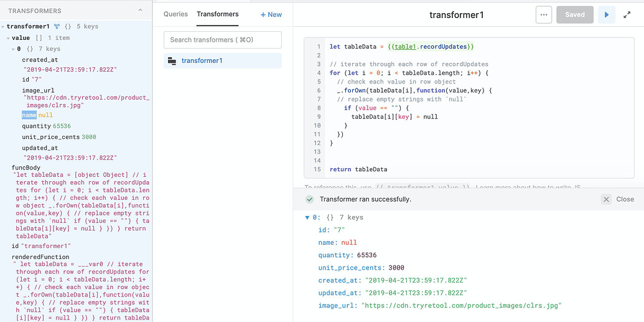Viewport: 644px width, 322px height.
Task: Click unit_price_cents value 3000 in left tree
Action: point(89,138)
